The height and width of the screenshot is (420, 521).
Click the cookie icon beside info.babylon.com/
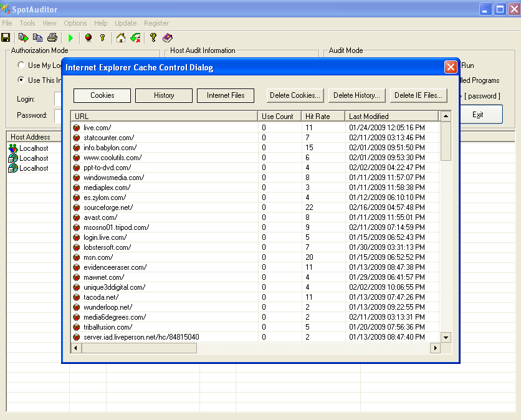(77, 148)
